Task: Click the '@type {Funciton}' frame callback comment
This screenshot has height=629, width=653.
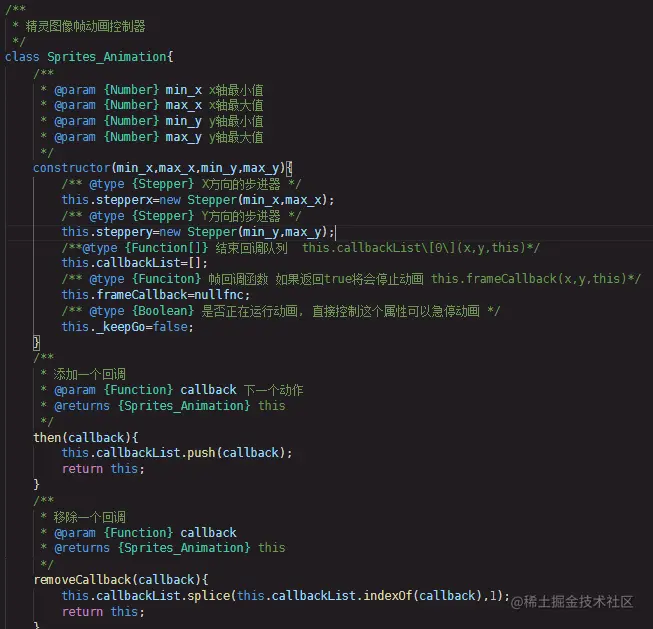Action: click(x=351, y=279)
